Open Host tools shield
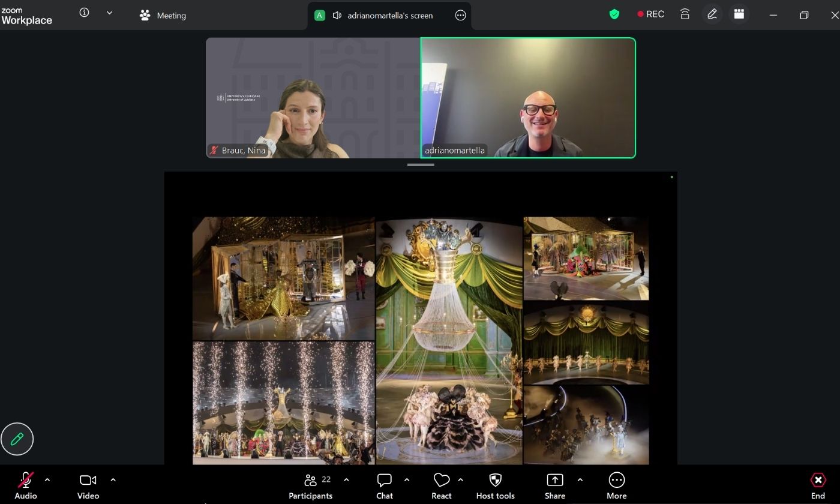 [496, 486]
